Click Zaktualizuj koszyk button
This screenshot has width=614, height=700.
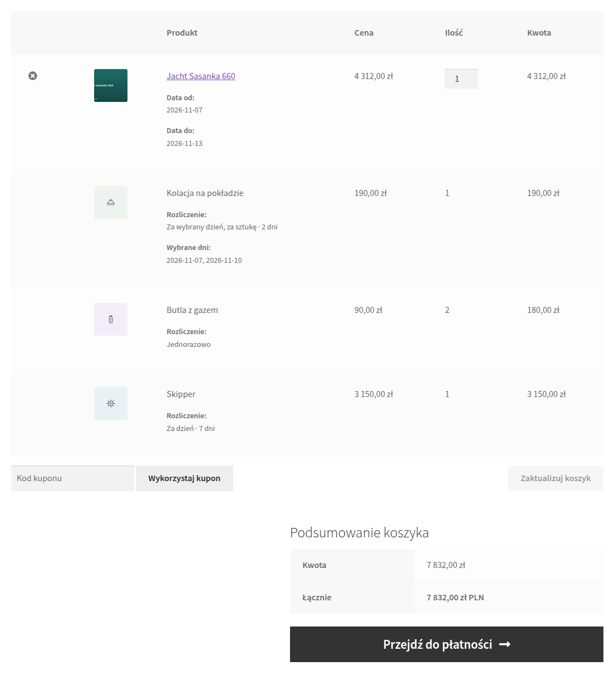[556, 478]
